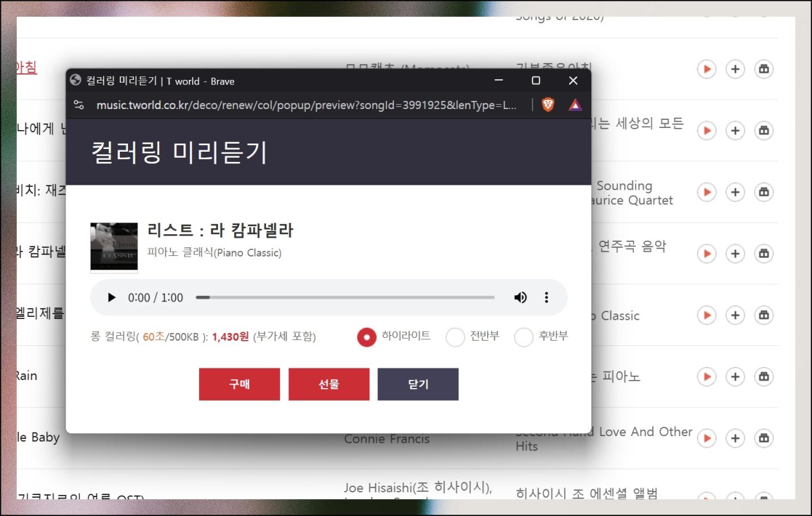This screenshot has width=812, height=516.
Task: Click plus icon in the 연주곡 음악 row
Action: 735,254
